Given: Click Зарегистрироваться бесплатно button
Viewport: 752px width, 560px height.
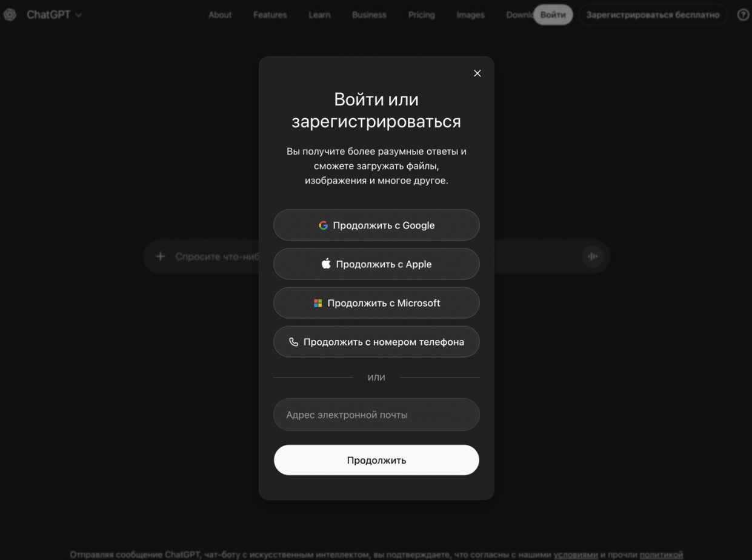Looking at the screenshot, I should 653,15.
